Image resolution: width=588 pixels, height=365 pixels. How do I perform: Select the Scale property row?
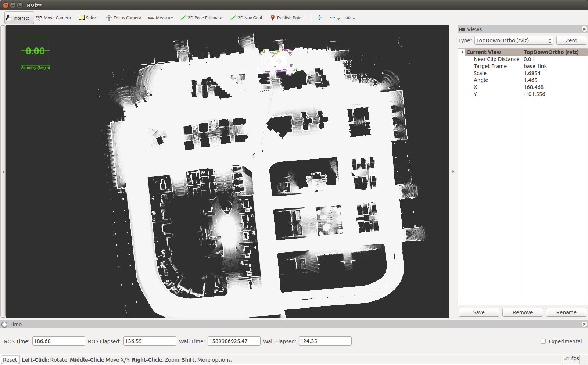(480, 73)
